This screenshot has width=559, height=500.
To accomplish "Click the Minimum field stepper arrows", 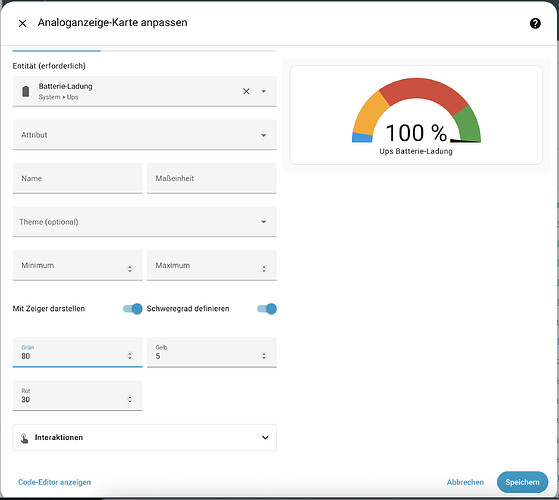I will [130, 269].
